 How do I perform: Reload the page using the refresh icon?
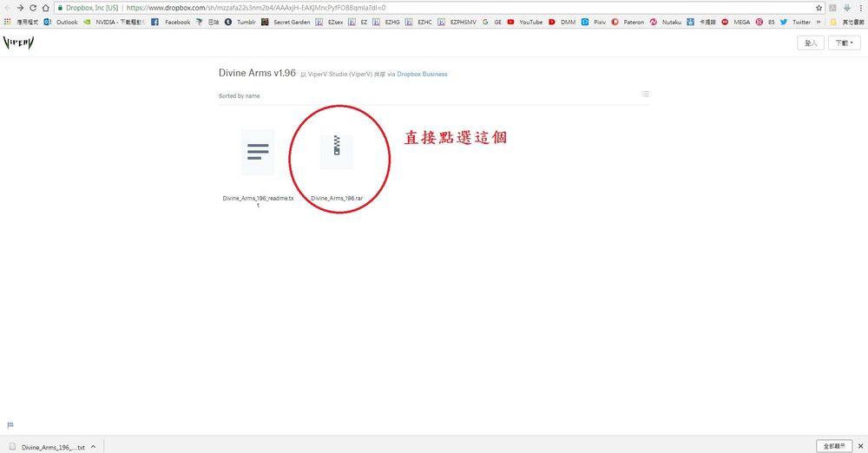(x=32, y=8)
